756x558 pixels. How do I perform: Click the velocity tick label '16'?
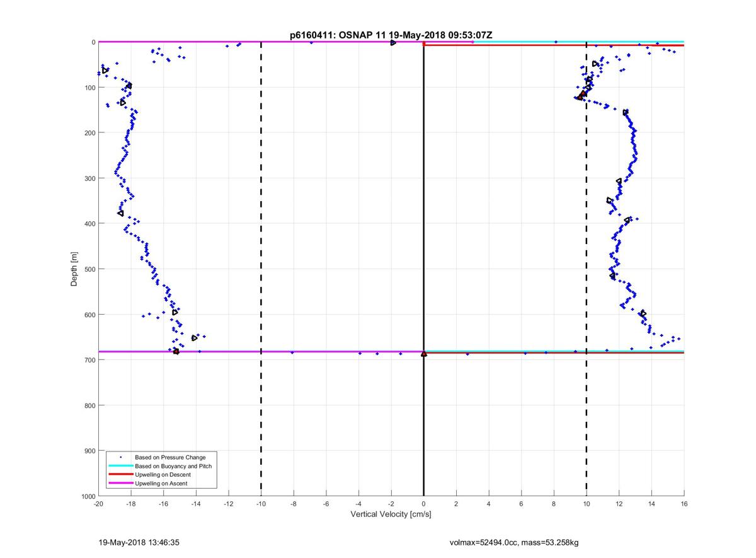pyautogui.click(x=684, y=504)
